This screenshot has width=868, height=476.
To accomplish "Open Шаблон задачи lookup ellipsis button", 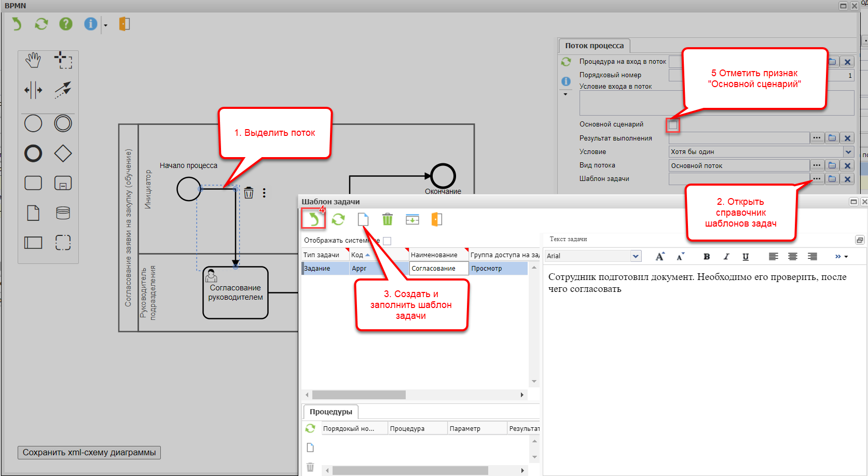I will [x=817, y=179].
